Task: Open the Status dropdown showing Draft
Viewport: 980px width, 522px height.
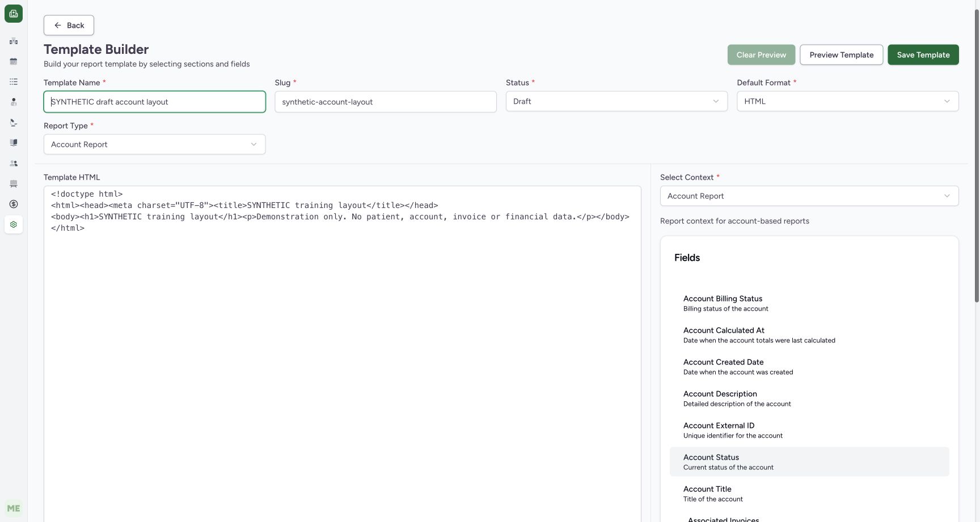Action: pos(616,101)
